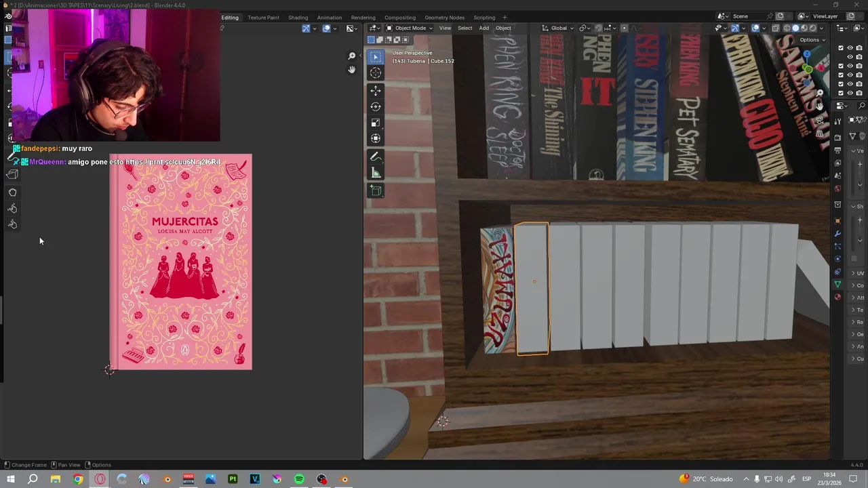The height and width of the screenshot is (488, 868).
Task: Open Google Chrome from the taskbar
Action: (x=78, y=479)
